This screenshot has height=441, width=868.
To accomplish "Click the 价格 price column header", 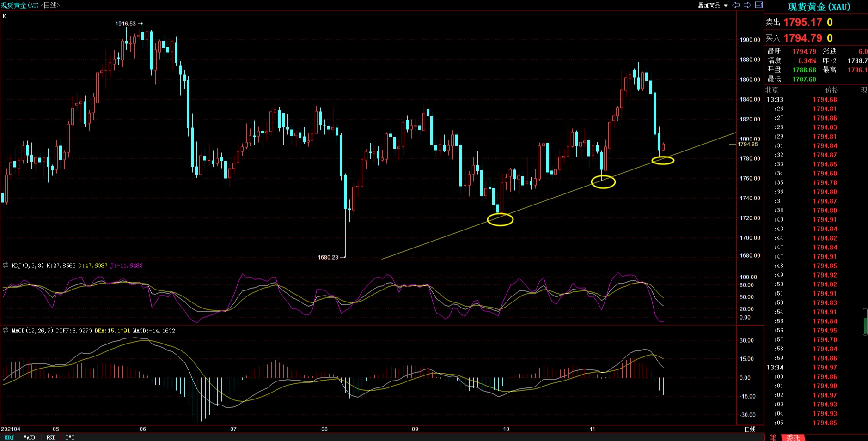I will tap(831, 90).
